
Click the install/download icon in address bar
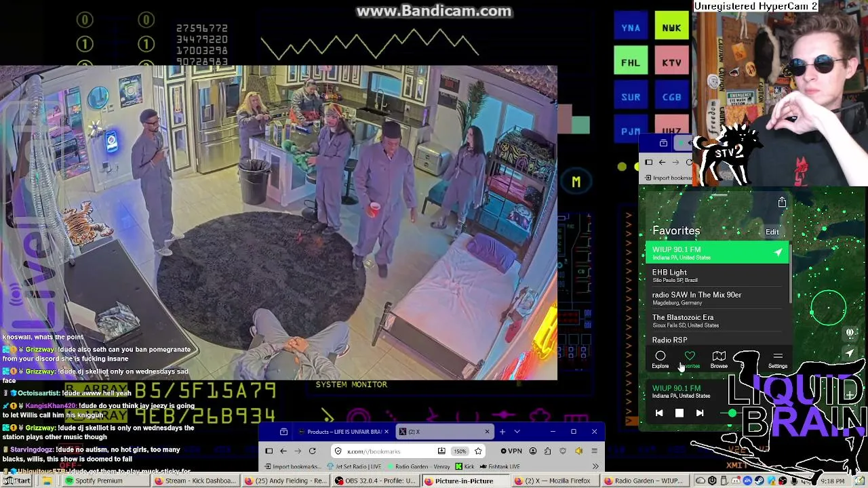(441, 451)
